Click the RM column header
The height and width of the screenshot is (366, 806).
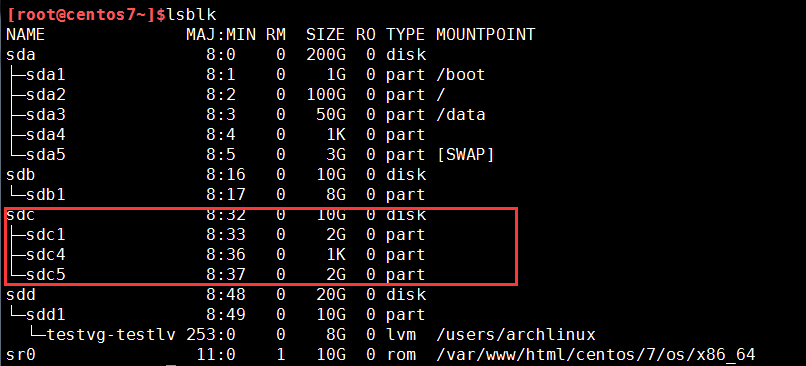(276, 34)
